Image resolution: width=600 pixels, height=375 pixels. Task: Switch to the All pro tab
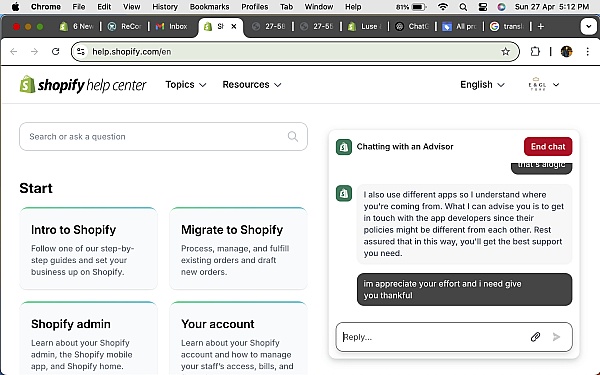click(460, 26)
